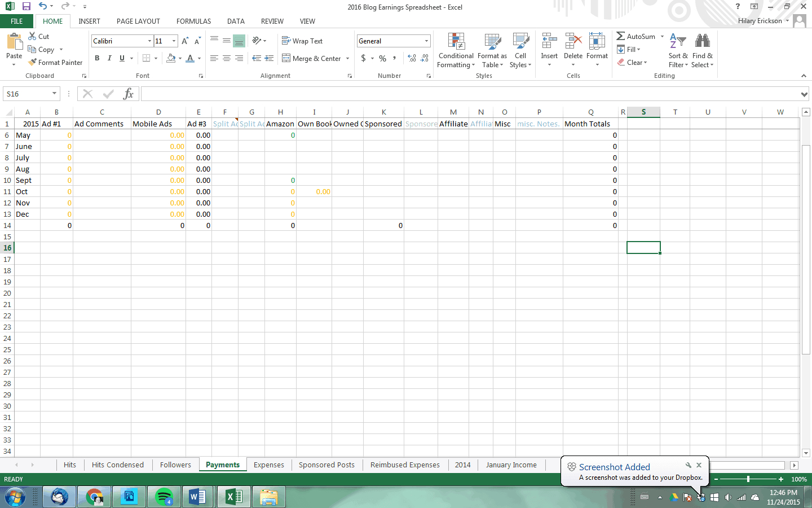Apply the currency dollar format

(x=364, y=58)
